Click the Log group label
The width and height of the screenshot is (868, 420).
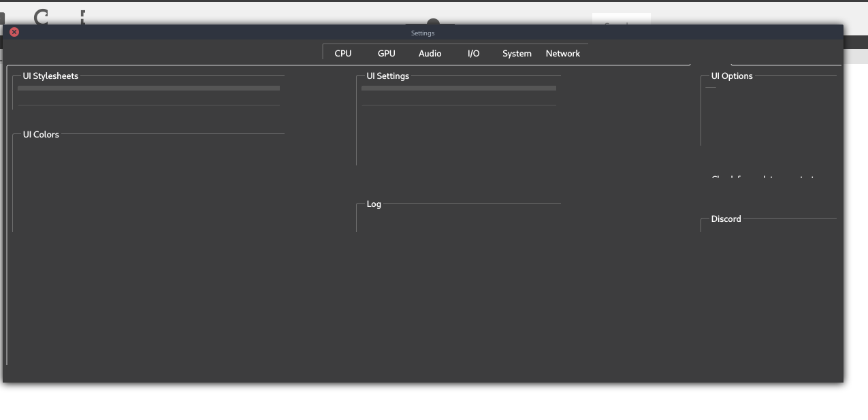tap(374, 204)
